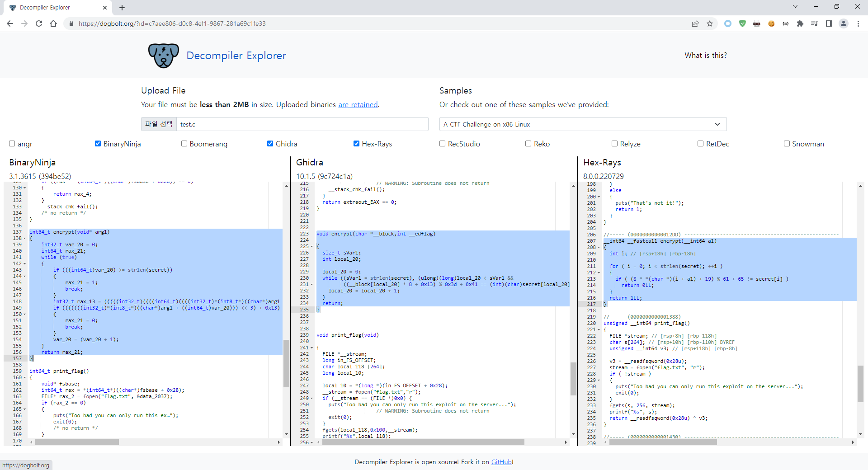
Task: Collapse Ghidra code fold at line 225
Action: tap(312, 247)
